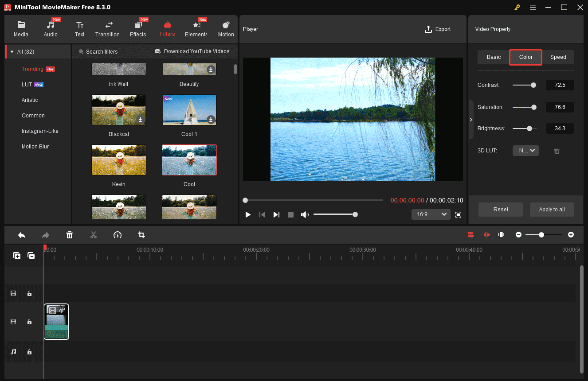Image resolution: width=588 pixels, height=381 pixels.
Task: Select the Blackcat filter thumbnail
Action: 119,110
